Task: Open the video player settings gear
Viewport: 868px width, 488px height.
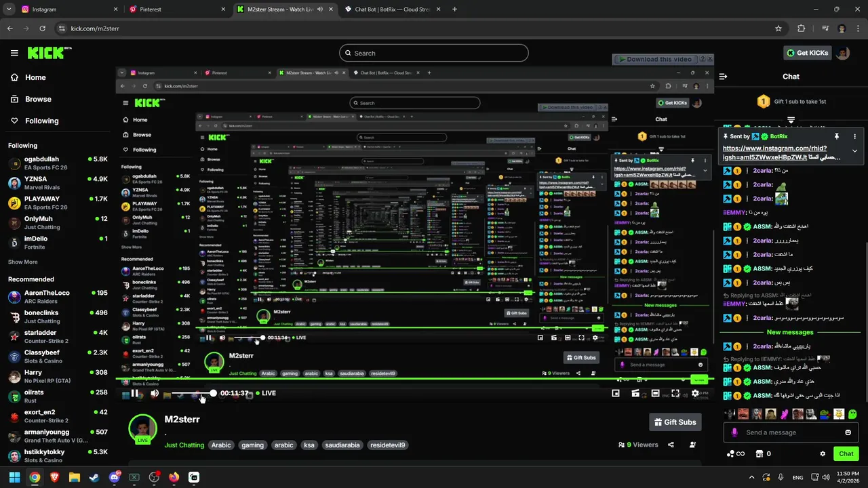Action: [695, 393]
